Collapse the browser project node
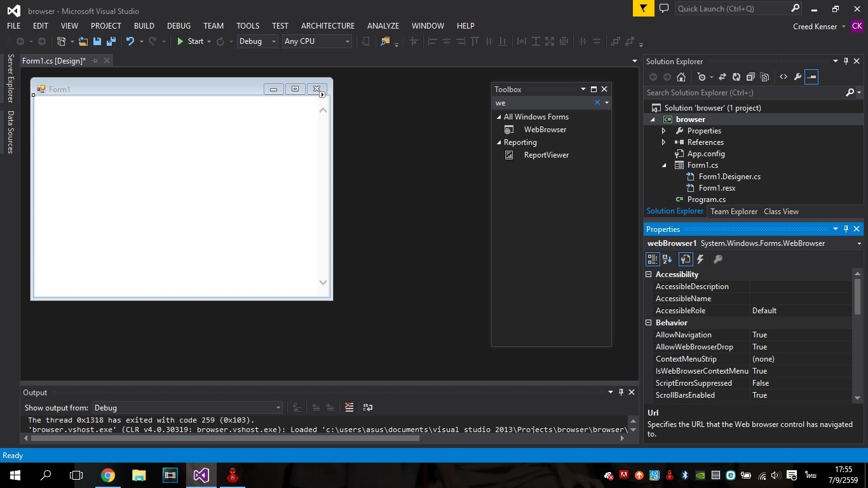 [x=653, y=119]
